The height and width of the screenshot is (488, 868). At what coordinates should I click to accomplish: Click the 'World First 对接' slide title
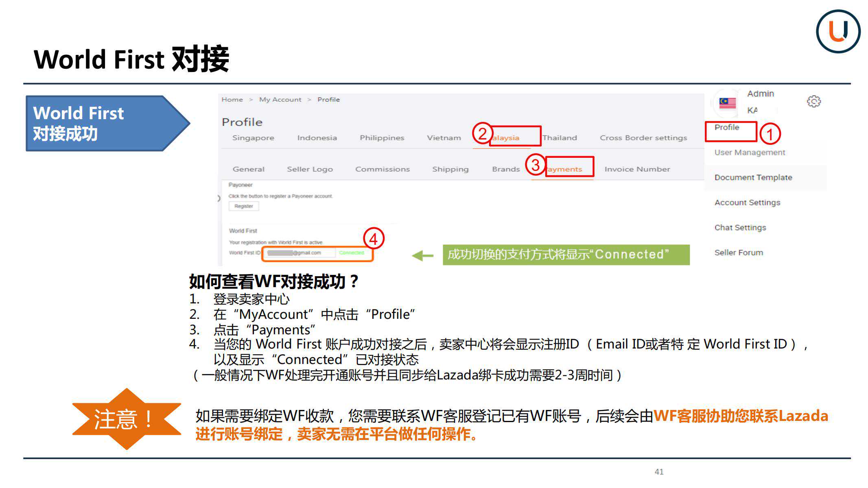131,59
